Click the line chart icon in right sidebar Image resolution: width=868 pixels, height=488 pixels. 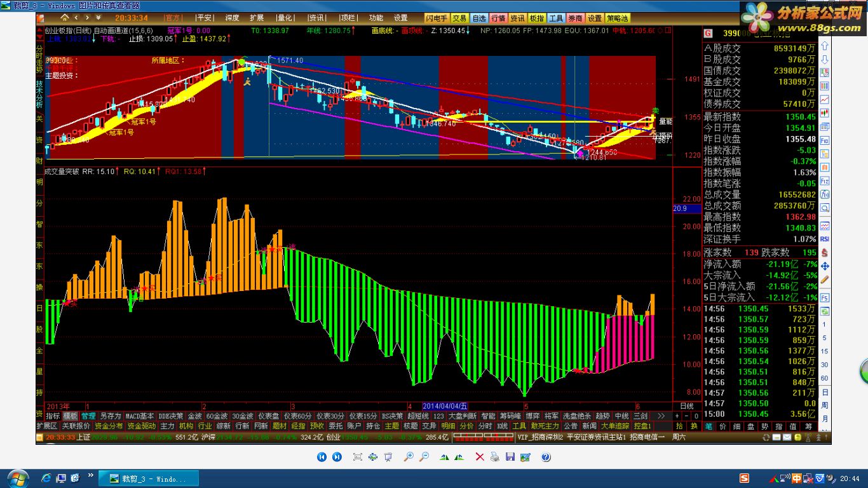pyautogui.click(x=824, y=100)
